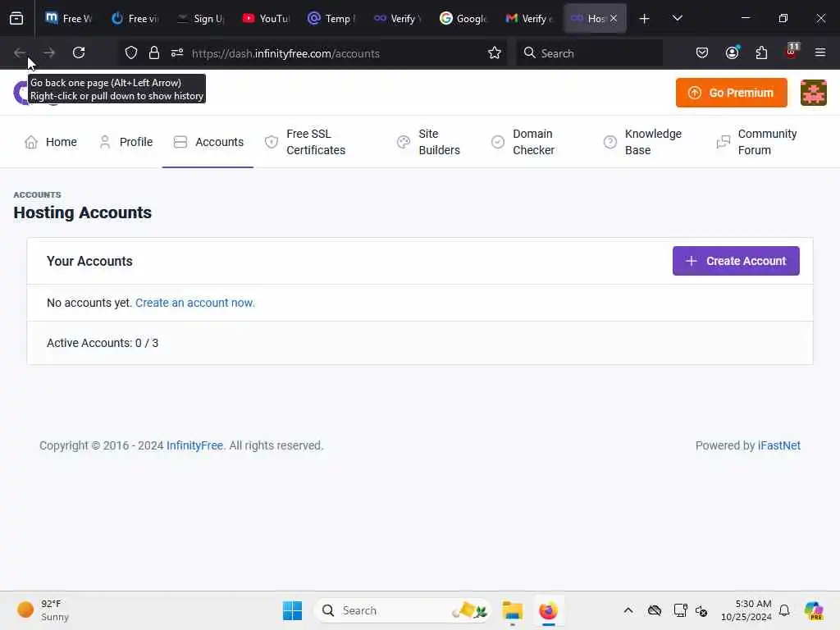Screen dimensions: 840x630
Task: Click the Firefox taskbar icon
Action: coord(548,610)
